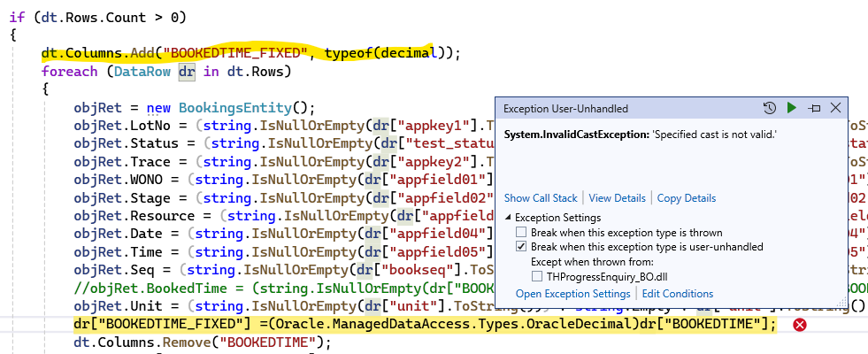Click typeof(decimal) in the code
This screenshot has width=868, height=354.
tap(385, 54)
